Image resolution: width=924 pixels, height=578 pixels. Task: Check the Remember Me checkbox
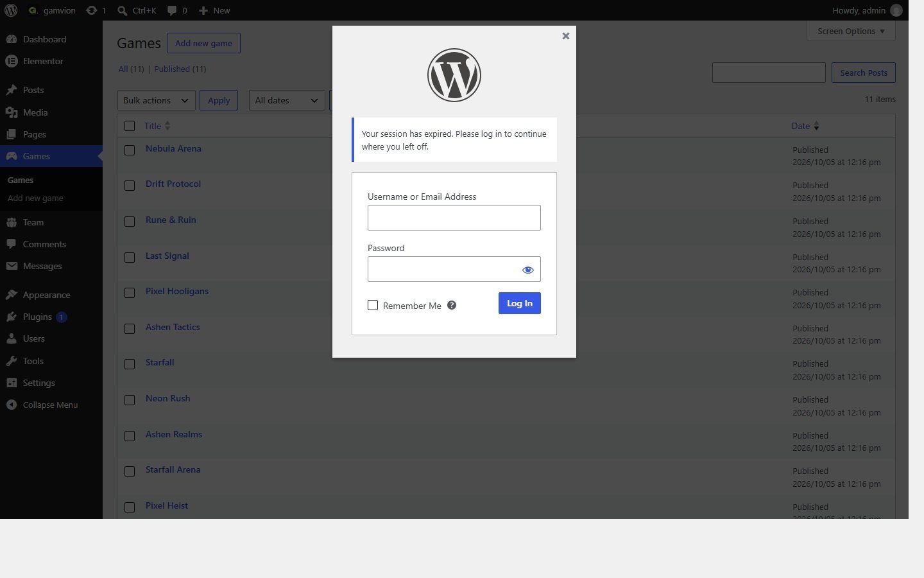[373, 305]
